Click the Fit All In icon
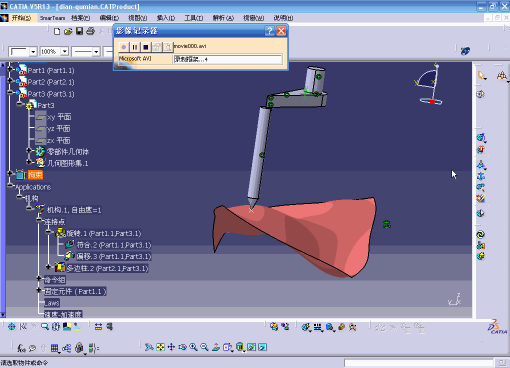Viewport: 510px width, 368px height. click(160, 347)
